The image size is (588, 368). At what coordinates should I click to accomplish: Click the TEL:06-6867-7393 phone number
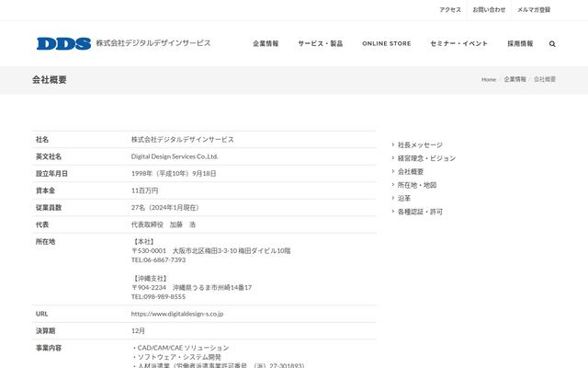point(158,259)
